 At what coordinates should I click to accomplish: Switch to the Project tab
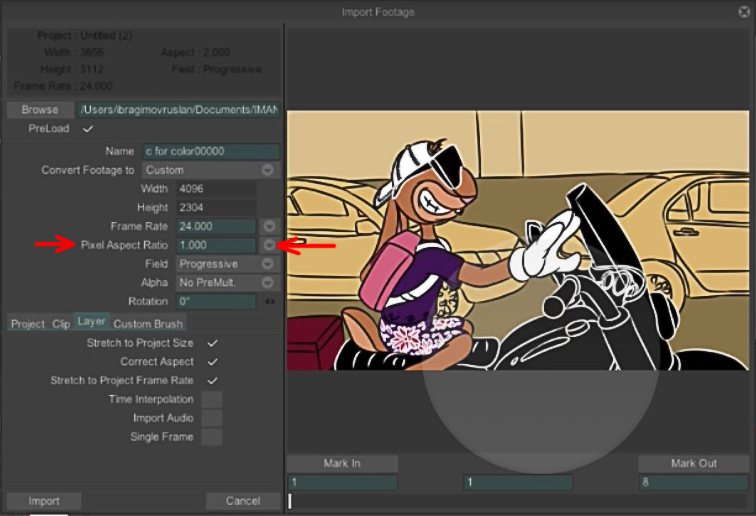click(x=27, y=324)
